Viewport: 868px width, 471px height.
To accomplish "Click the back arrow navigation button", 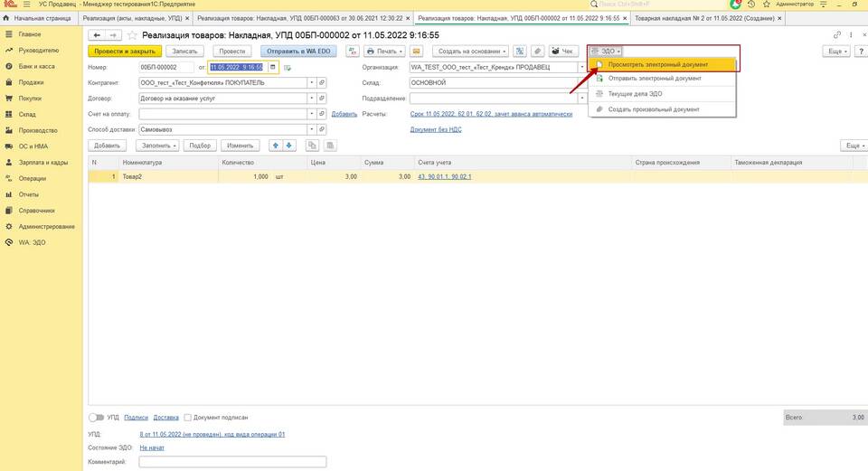I will click(x=97, y=35).
